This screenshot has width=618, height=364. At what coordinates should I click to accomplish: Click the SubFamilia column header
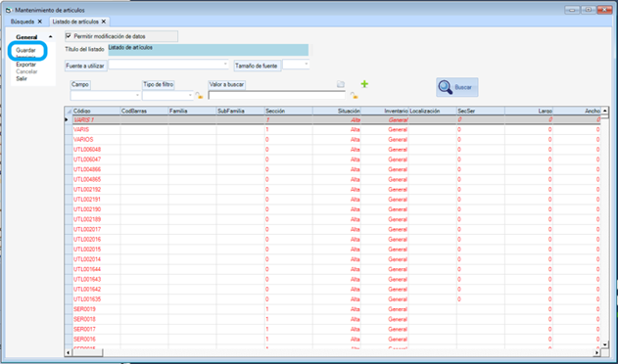(240, 112)
